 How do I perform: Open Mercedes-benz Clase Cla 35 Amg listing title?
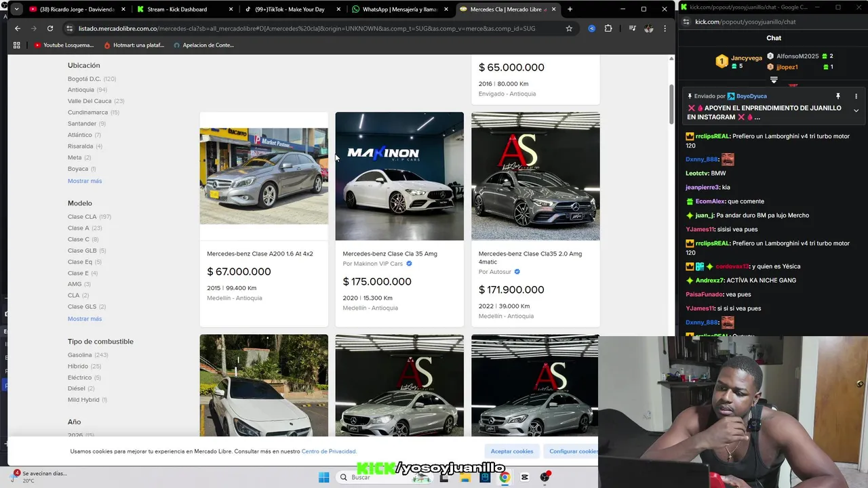(390, 253)
